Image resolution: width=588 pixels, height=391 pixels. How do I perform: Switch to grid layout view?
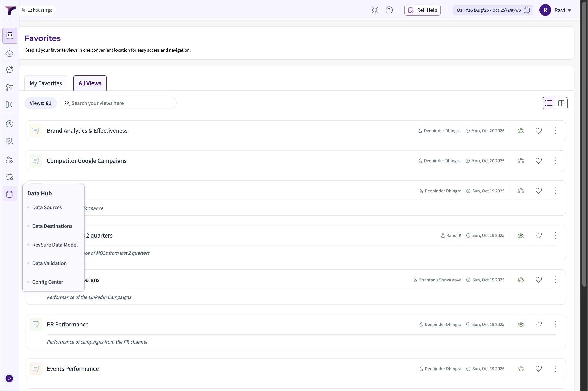561,103
